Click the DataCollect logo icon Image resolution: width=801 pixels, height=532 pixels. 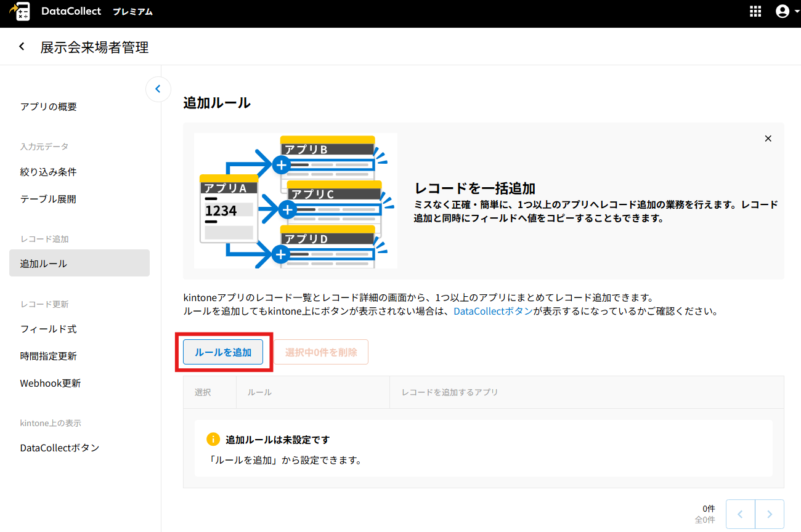coord(20,12)
